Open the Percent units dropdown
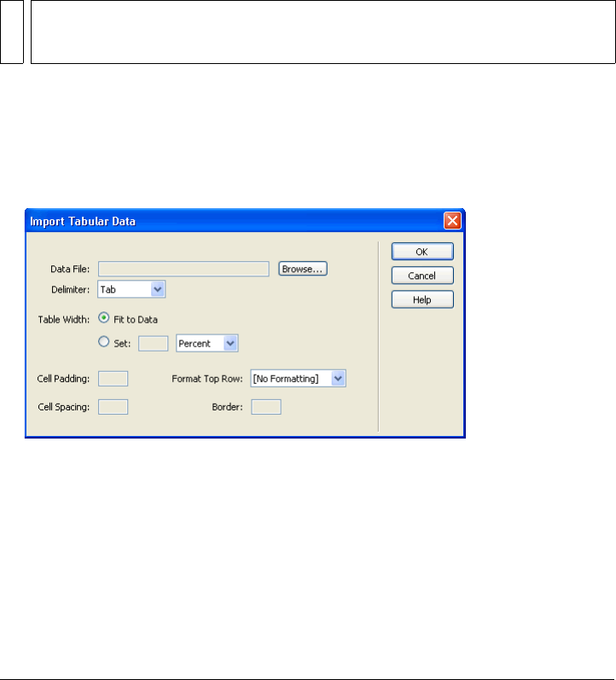The image size is (616, 680). [x=207, y=344]
